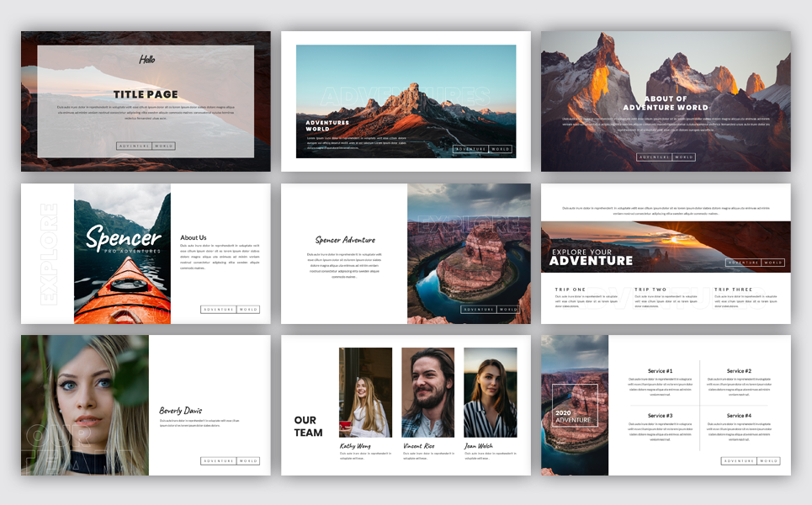Select the "Beverly Davis" name text

[x=180, y=411]
